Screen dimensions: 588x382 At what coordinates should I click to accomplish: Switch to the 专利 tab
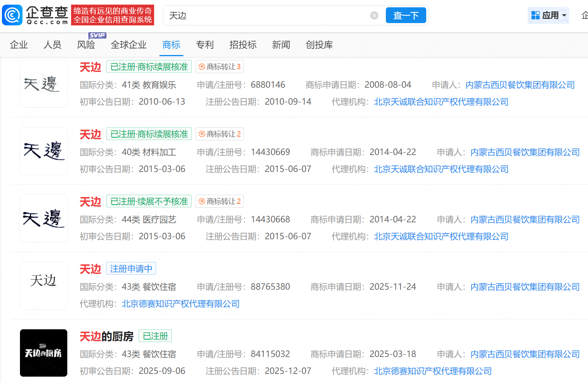click(x=205, y=45)
